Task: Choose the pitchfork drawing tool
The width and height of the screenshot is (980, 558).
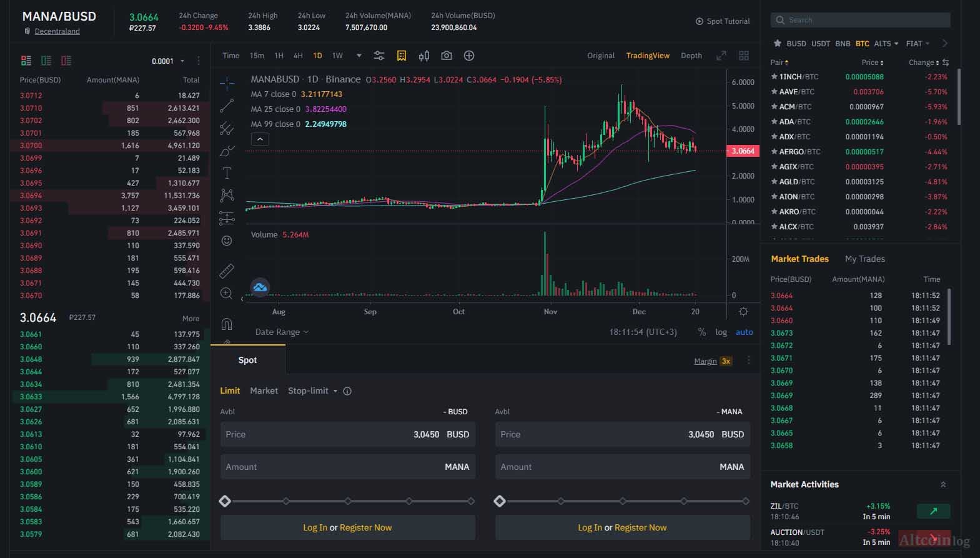Action: click(227, 128)
